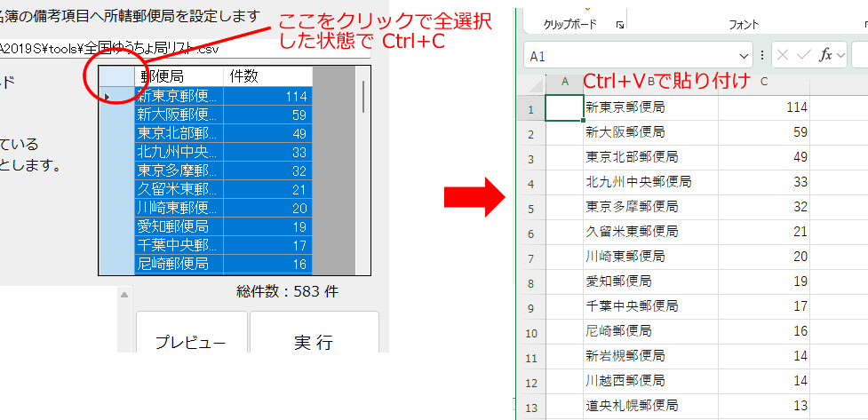Viewport: 868px width, 420px height.
Task: Click the three-dot handle beside Name Box
Action: tap(763, 55)
